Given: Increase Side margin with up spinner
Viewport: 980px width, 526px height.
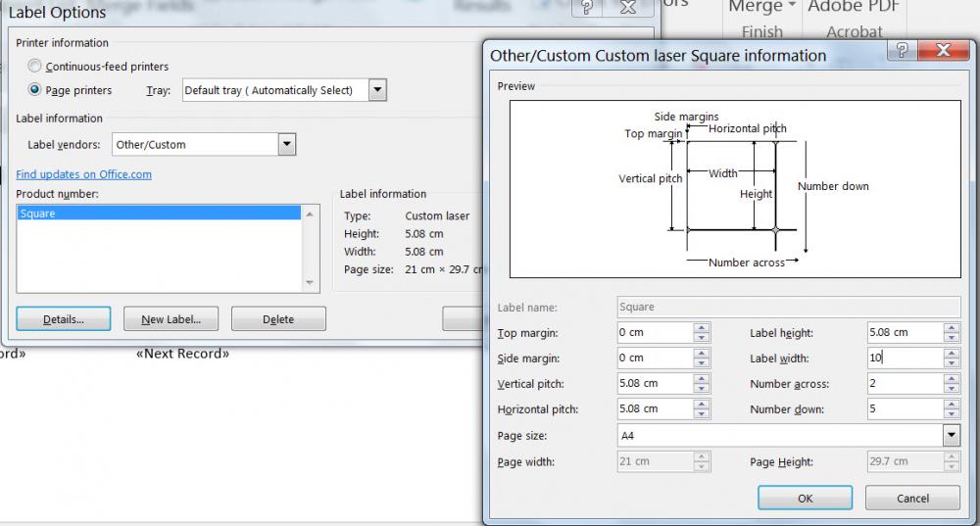Looking at the screenshot, I should (x=702, y=353).
